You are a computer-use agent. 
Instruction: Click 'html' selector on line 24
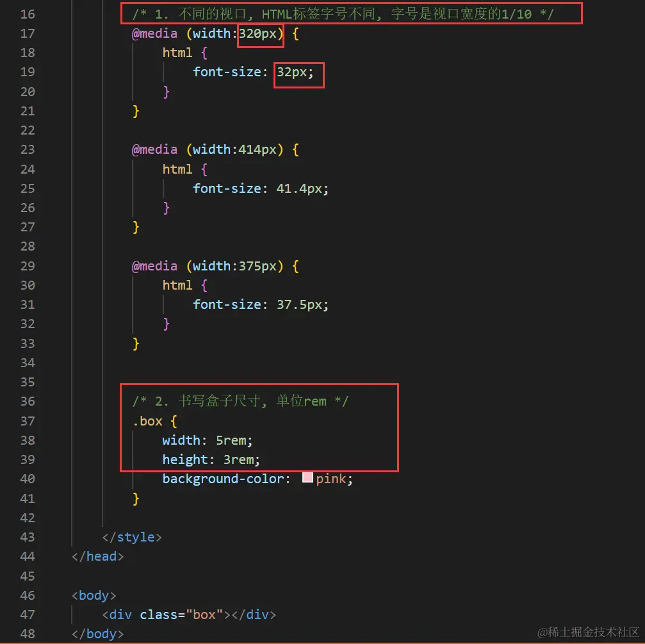pos(177,169)
